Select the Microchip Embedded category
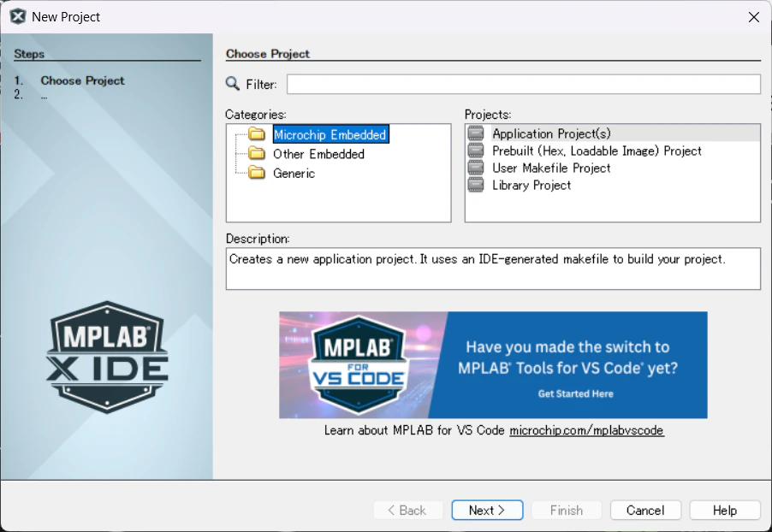The width and height of the screenshot is (772, 532). tap(330, 134)
